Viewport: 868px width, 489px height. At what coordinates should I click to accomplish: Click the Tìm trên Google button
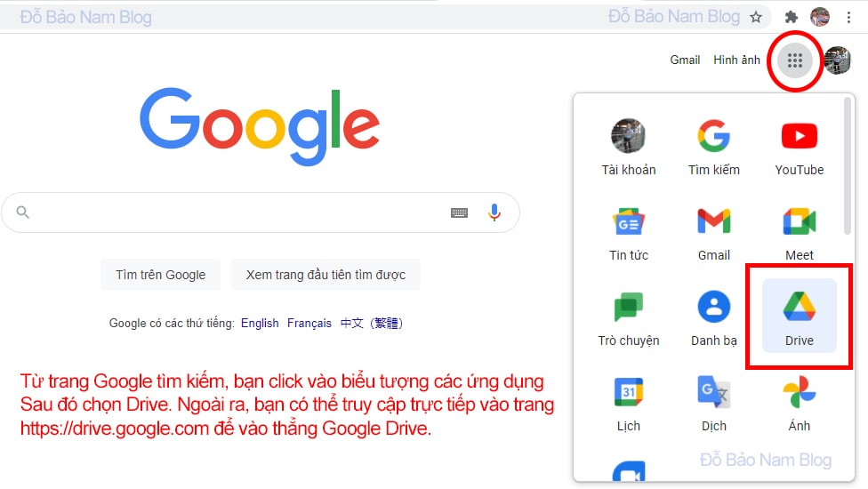point(161,275)
